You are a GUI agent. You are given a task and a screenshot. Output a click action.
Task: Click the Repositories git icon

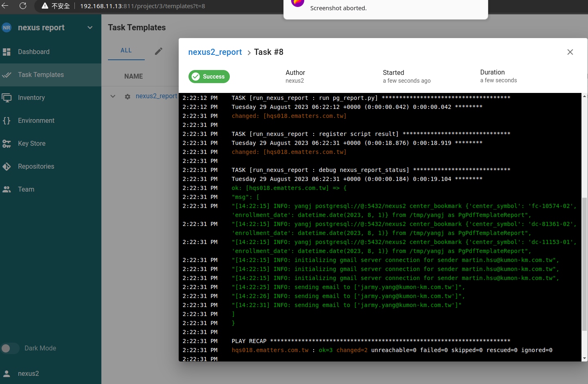point(7,167)
